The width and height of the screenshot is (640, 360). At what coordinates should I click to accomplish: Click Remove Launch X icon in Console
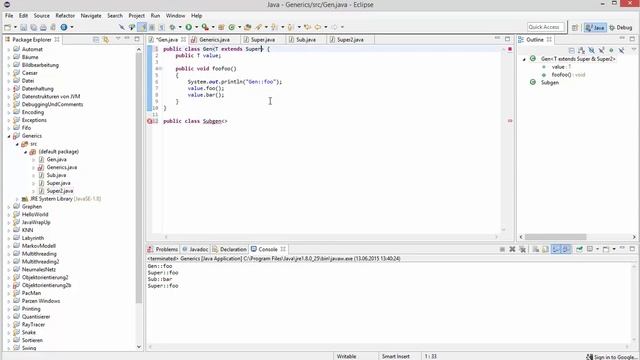click(x=512, y=249)
